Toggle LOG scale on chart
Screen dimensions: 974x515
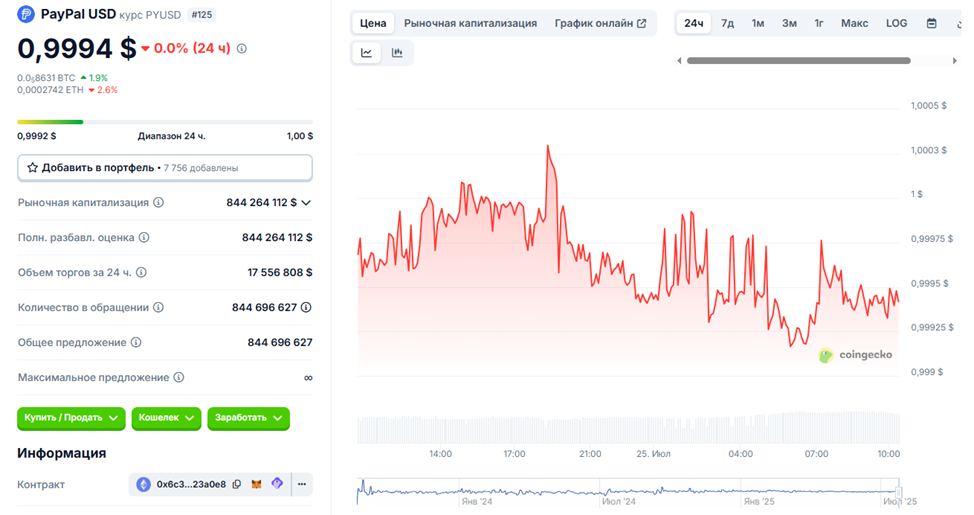[896, 24]
